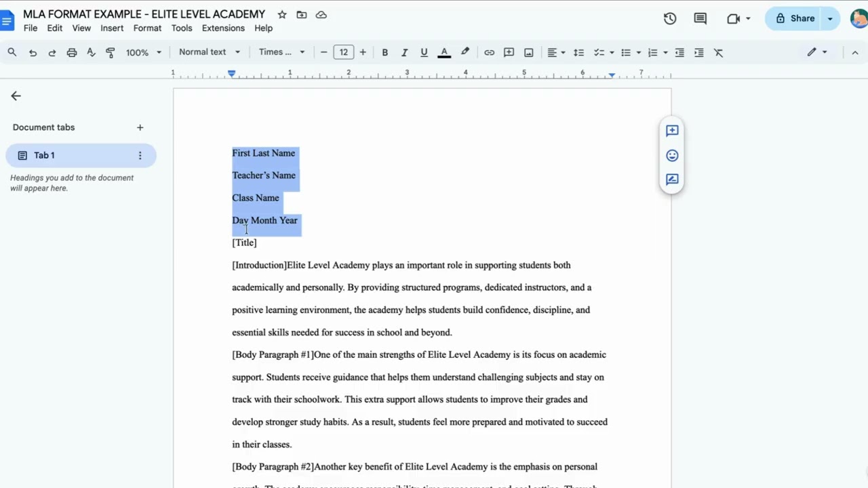Open the Extensions menu

click(223, 28)
